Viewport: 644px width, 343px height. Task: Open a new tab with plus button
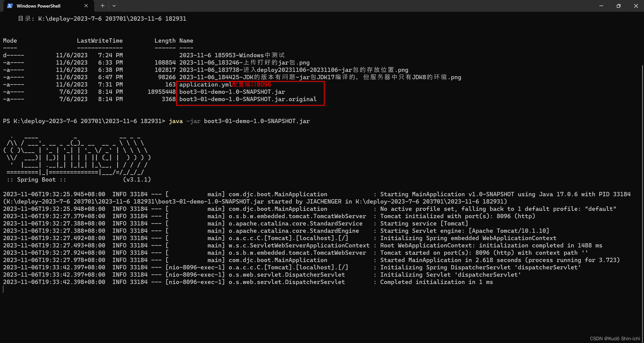[103, 6]
